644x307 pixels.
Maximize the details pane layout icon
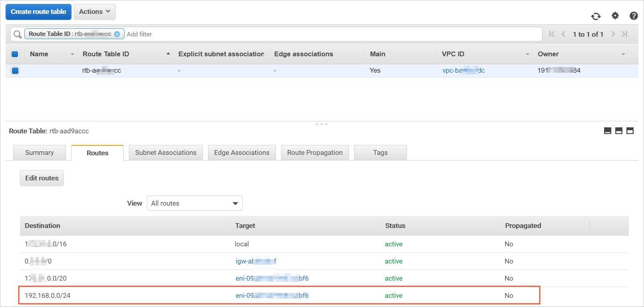pyautogui.click(x=630, y=131)
